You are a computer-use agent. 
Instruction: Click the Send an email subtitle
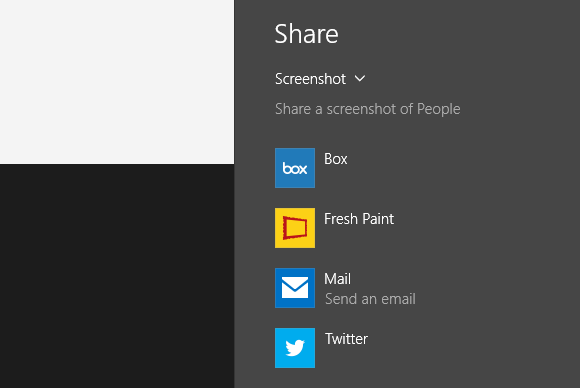click(370, 299)
